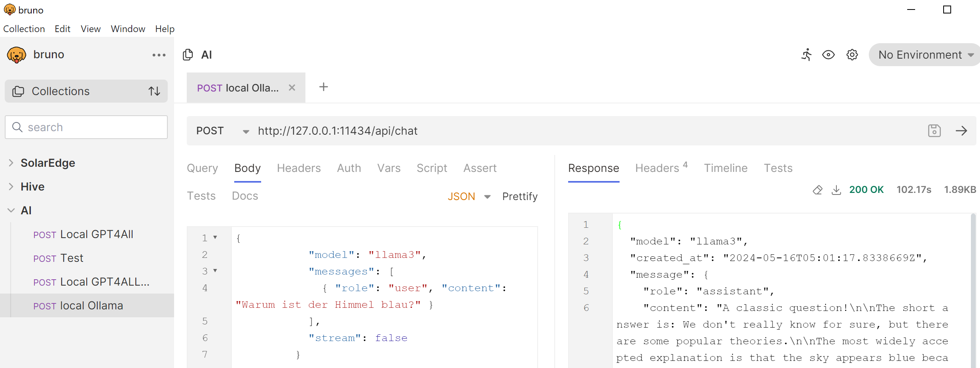Open the Vars tab
The height and width of the screenshot is (368, 980).
click(x=389, y=168)
